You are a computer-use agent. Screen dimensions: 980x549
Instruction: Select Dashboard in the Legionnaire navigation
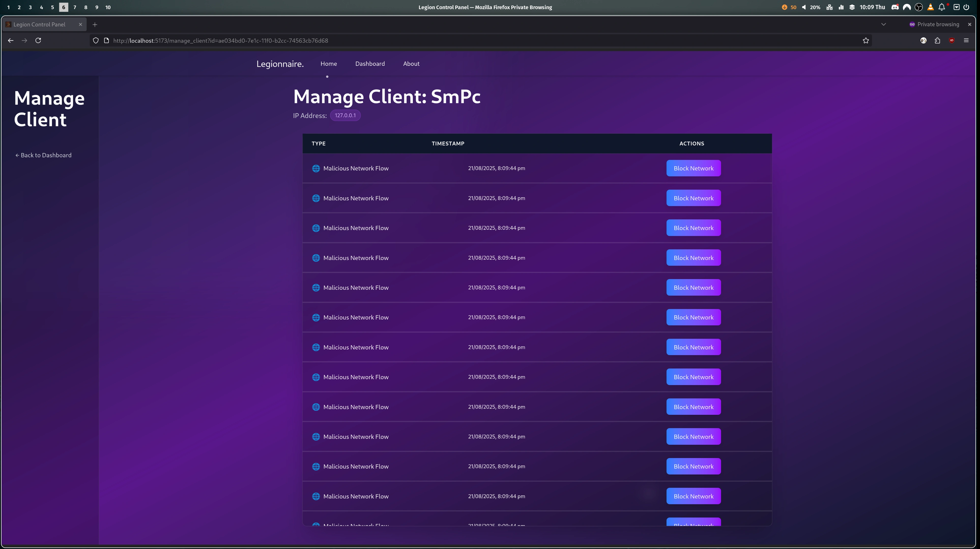point(370,64)
